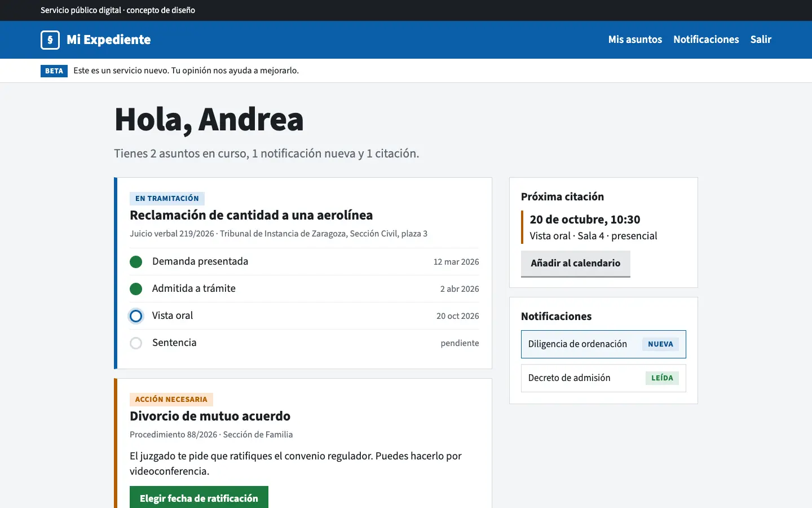The width and height of the screenshot is (812, 508).
Task: Open case title Divorcio de mutuo acuerdo
Action: (210, 416)
